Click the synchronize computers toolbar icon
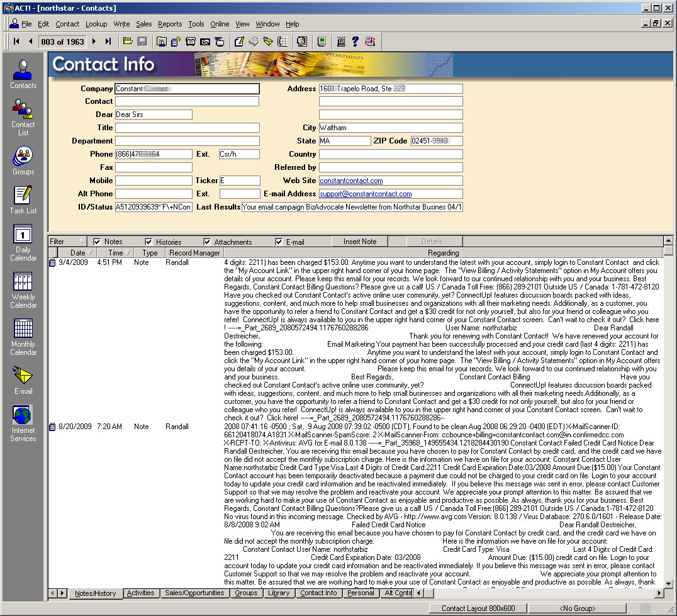Viewport: 677px width, 616px height. (x=370, y=42)
